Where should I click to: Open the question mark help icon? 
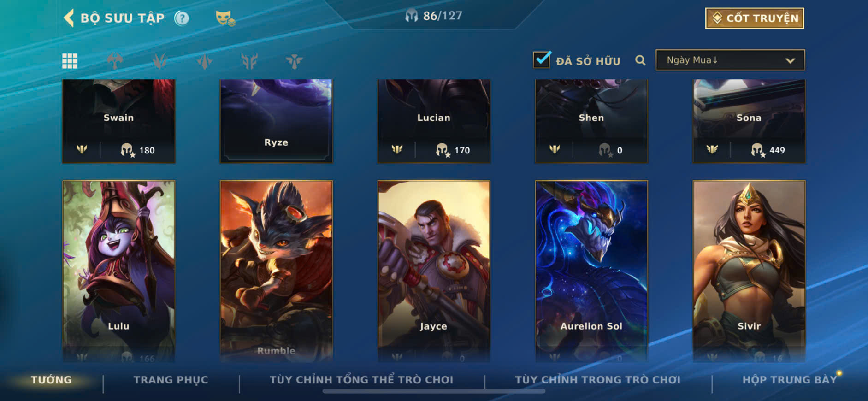click(x=182, y=18)
